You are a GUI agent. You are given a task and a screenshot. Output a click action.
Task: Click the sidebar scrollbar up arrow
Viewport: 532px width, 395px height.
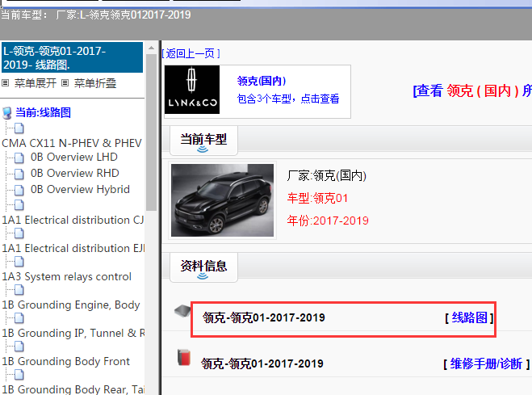click(151, 48)
